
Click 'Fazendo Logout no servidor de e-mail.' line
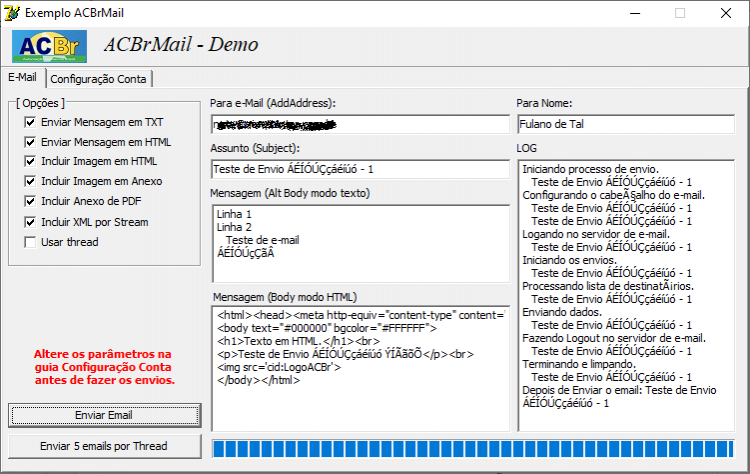coord(614,339)
